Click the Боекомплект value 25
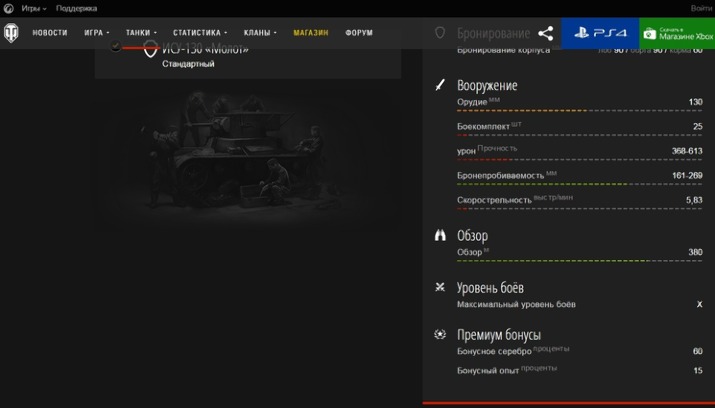This screenshot has height=408, width=715. 698,126
